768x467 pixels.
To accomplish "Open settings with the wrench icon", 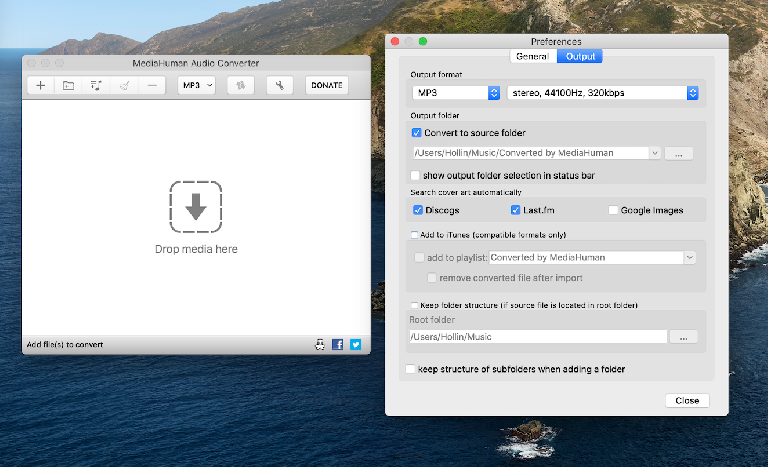I will (280, 85).
